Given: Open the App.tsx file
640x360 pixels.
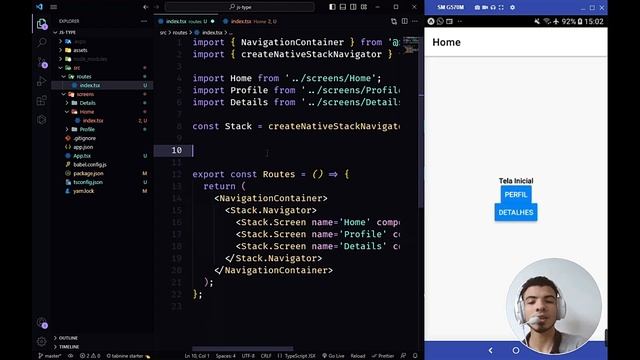Looking at the screenshot, I should tap(82, 156).
